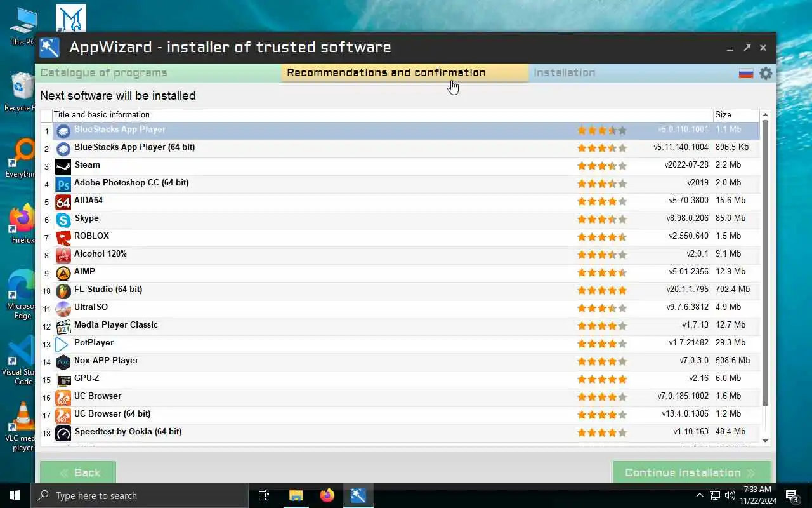
Task: Select the ROBLOX entry
Action: pyautogui.click(x=91, y=236)
